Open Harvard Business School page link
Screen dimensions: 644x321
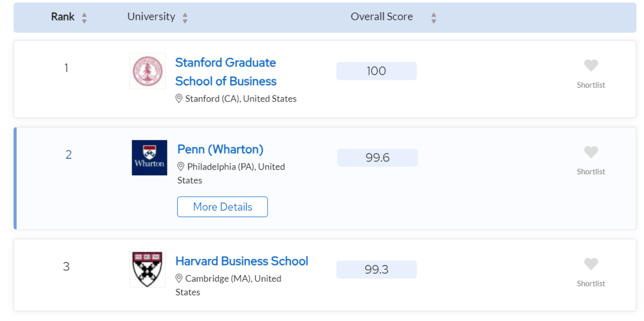tap(241, 261)
